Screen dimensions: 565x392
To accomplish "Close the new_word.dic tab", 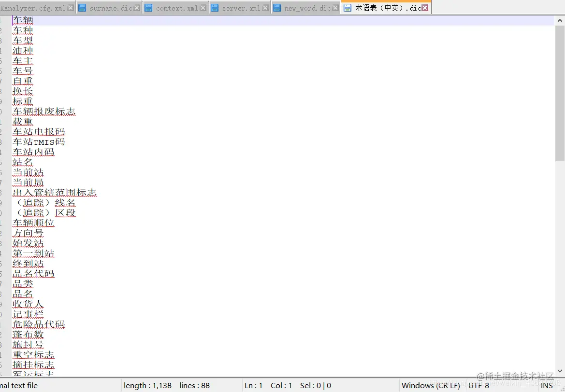I will pos(335,8).
